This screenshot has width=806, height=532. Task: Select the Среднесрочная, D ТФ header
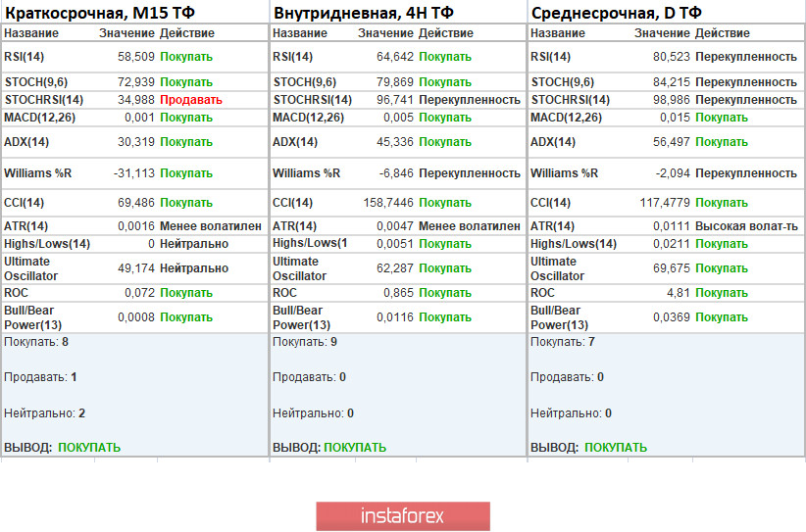(x=616, y=13)
